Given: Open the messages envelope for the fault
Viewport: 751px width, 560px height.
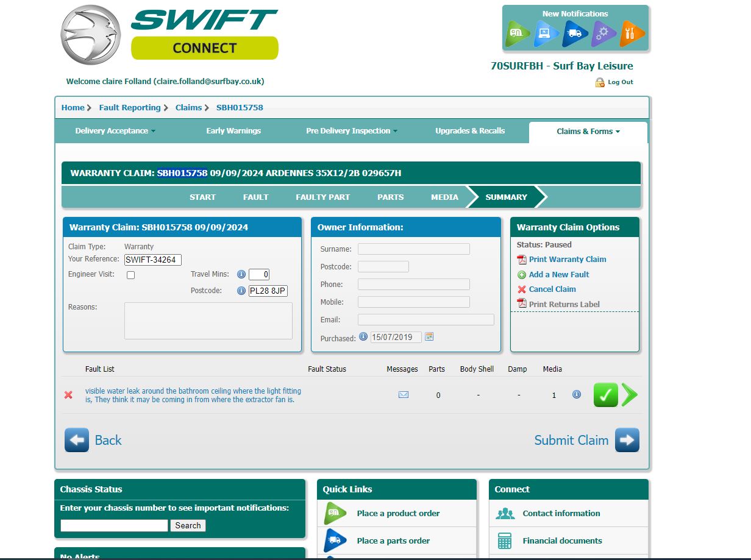Looking at the screenshot, I should pyautogui.click(x=403, y=395).
